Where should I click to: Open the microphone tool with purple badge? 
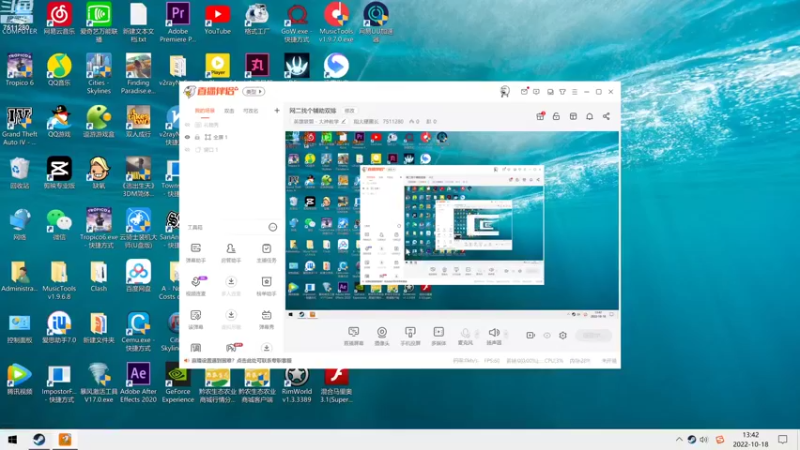196,286
